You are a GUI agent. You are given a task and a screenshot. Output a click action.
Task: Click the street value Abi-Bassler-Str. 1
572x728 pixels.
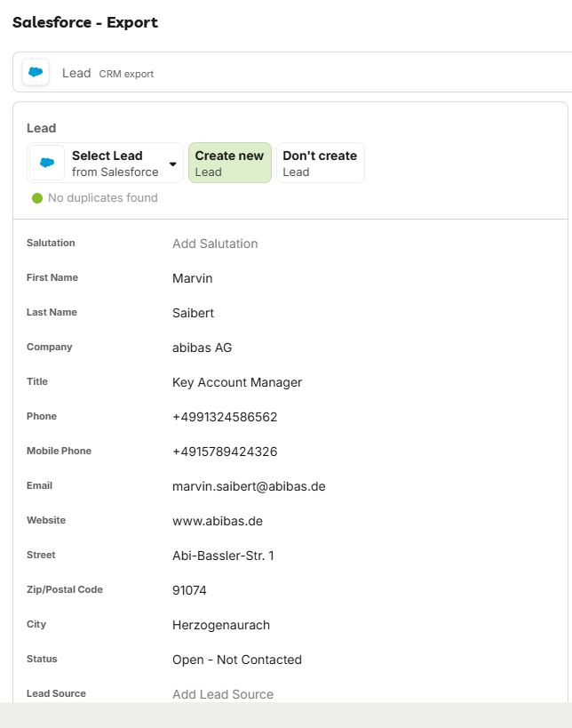tap(223, 556)
